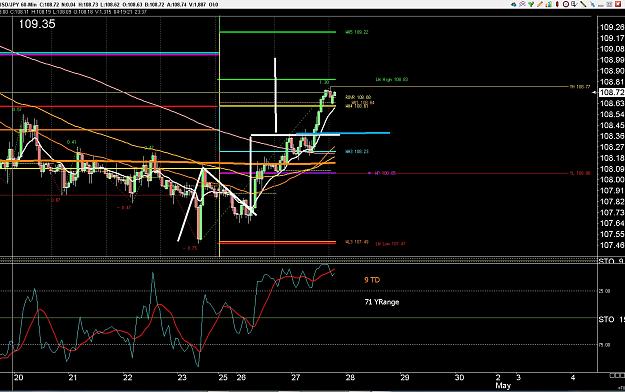625x392 pixels.
Task: Click the UK High level label
Action: 392,79
